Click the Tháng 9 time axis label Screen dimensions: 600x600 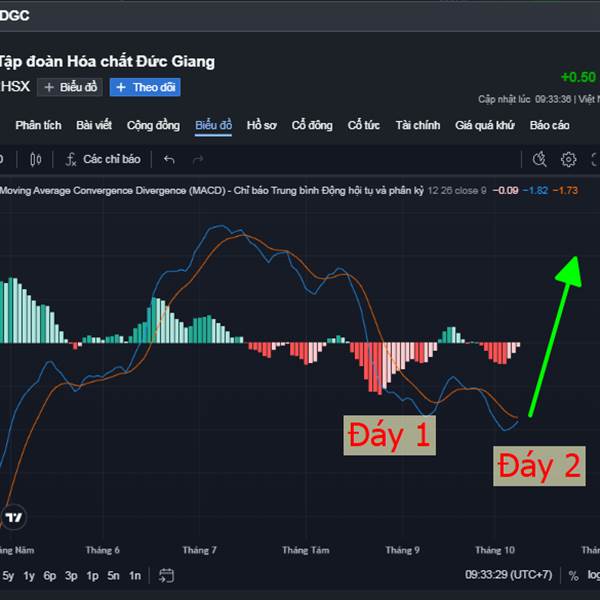403,550
